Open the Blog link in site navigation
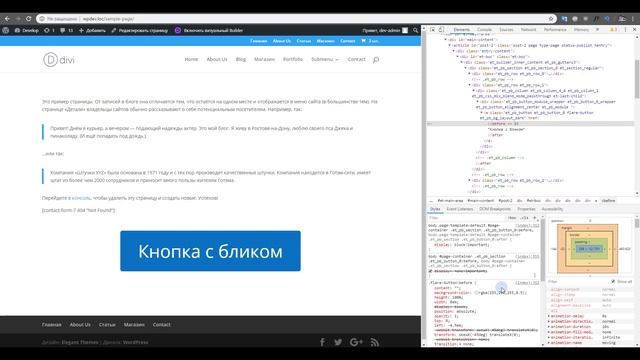 click(x=241, y=59)
